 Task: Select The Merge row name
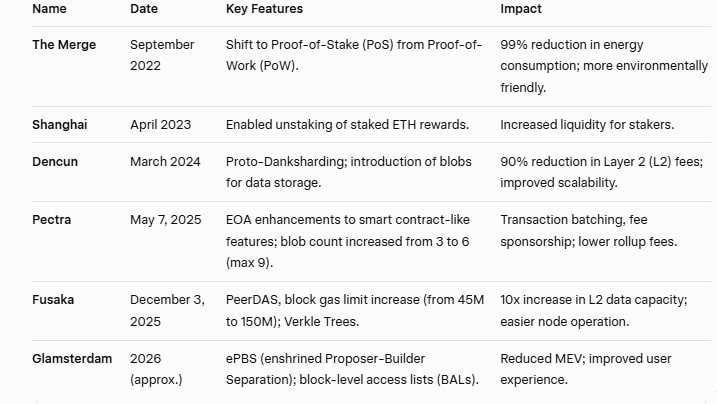64,45
